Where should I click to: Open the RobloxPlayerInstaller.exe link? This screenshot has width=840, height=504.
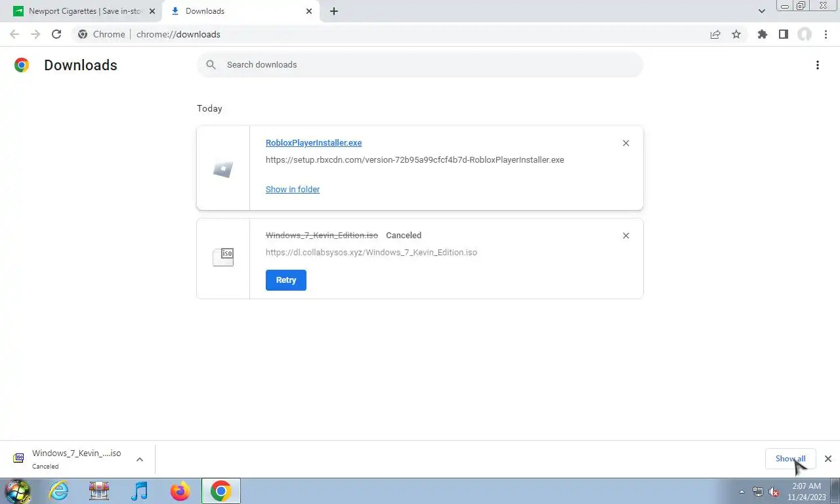(x=314, y=142)
